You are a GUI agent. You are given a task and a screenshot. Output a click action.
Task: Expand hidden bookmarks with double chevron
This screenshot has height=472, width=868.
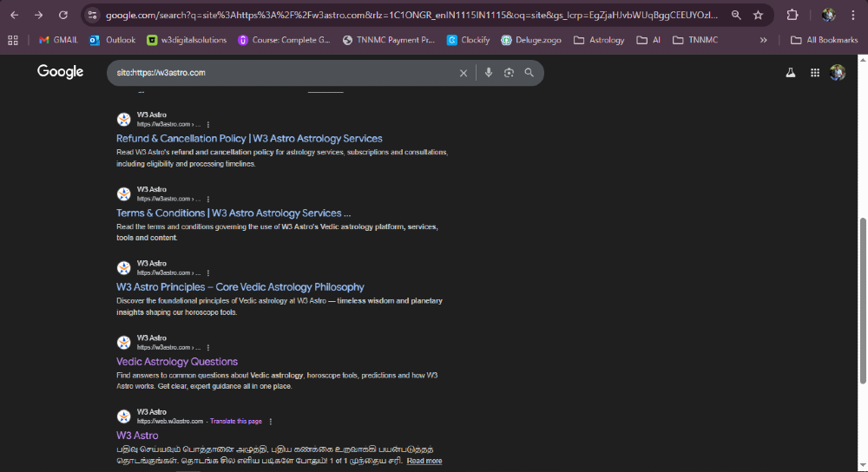[x=763, y=40]
